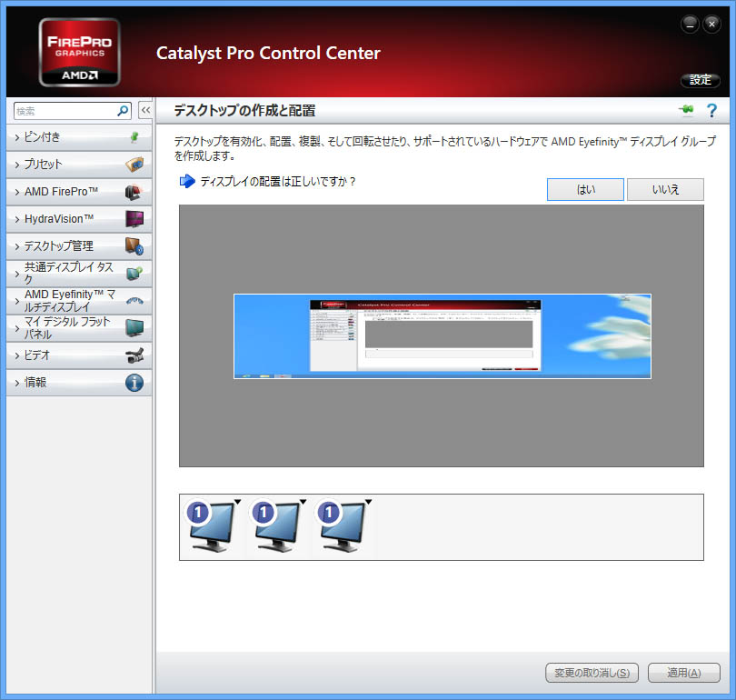The width and height of the screenshot is (736, 700).
Task: Click the 情報 blue info icon
Action: click(134, 383)
